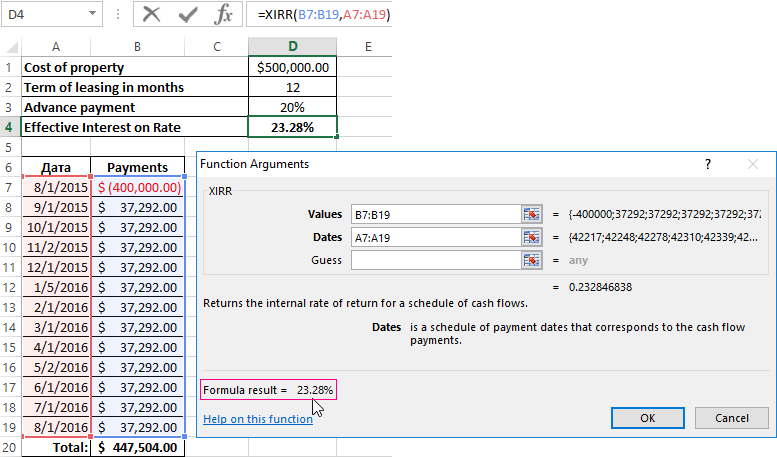Cancel formula entry with X icon
777x457 pixels.
click(x=151, y=14)
